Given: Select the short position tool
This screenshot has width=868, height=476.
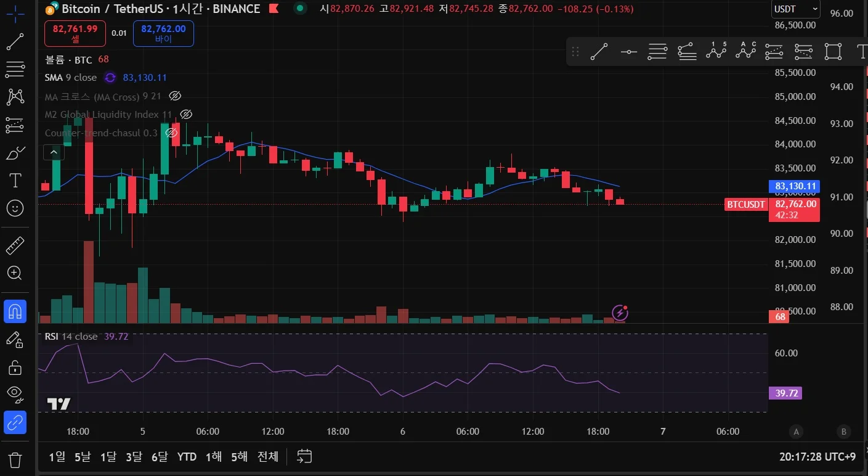Looking at the screenshot, I should [804, 52].
